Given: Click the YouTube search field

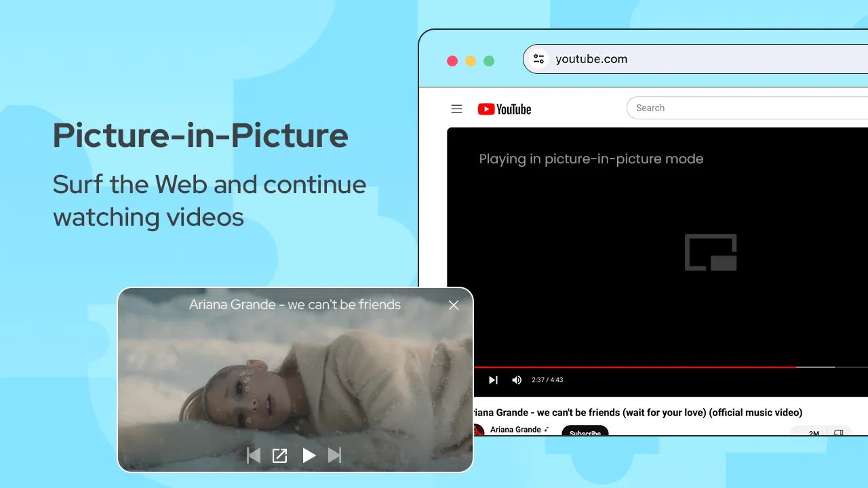Looking at the screenshot, I should tap(747, 108).
